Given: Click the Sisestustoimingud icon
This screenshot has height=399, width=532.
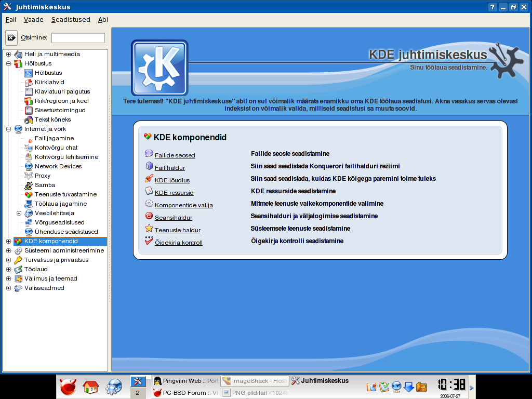Looking at the screenshot, I should tap(29, 110).
